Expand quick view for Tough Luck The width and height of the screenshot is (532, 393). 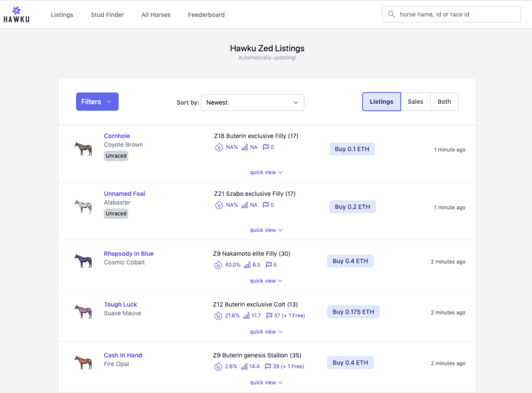click(266, 331)
